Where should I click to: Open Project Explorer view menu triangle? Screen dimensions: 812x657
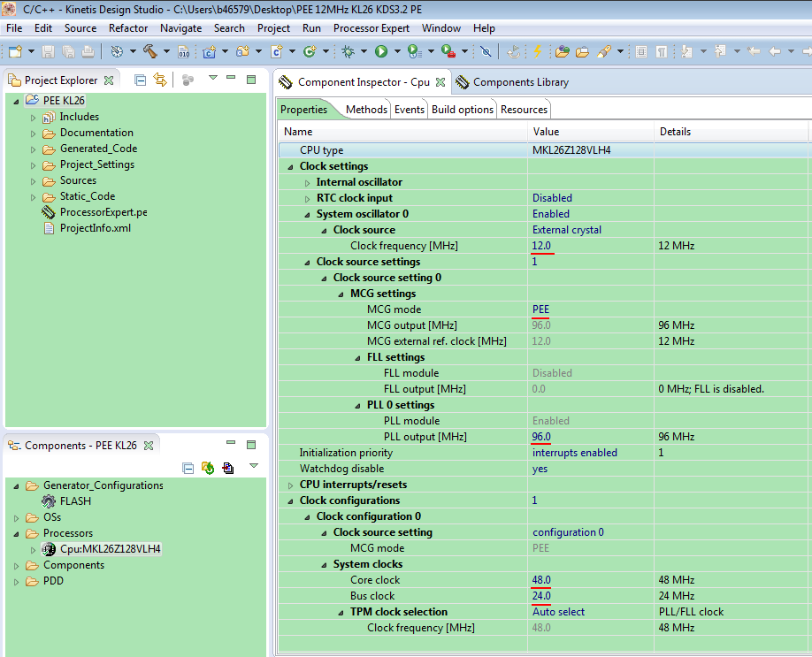213,78
